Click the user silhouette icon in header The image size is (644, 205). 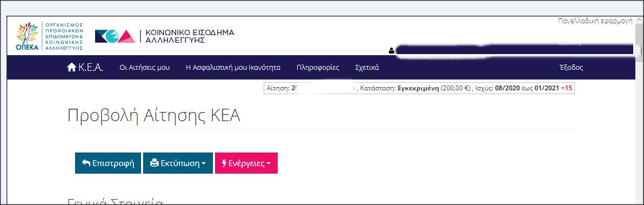pos(391,50)
